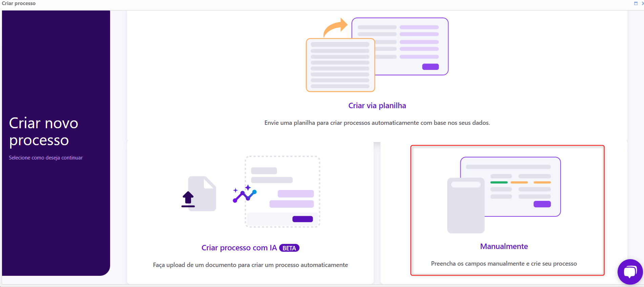Maximize the Criar processo window

(636, 3)
